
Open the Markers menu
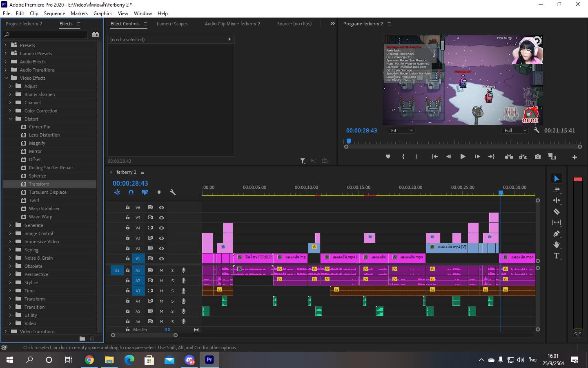coord(79,13)
